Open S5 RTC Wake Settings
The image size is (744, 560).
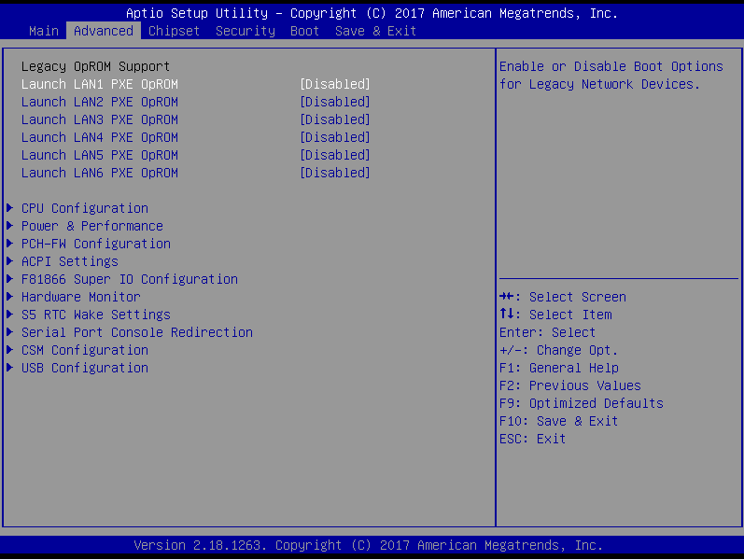click(95, 315)
